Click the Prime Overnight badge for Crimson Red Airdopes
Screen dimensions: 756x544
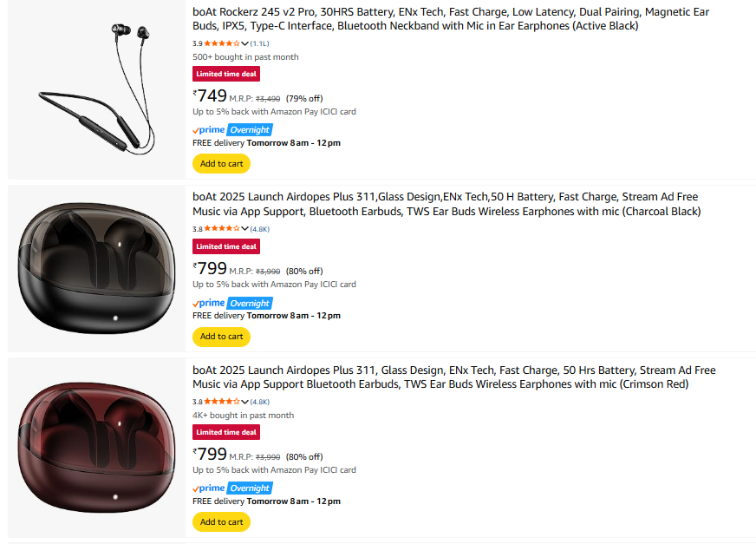[232, 488]
